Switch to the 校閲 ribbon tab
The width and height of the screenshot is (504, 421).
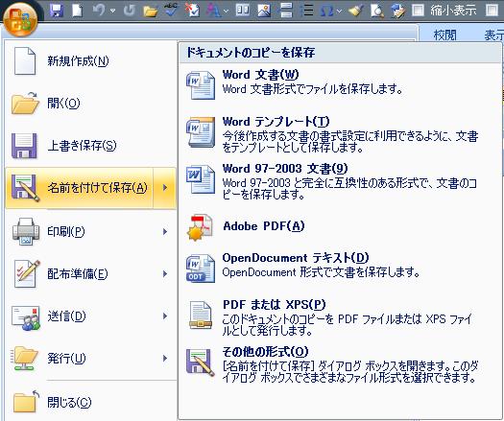[444, 35]
